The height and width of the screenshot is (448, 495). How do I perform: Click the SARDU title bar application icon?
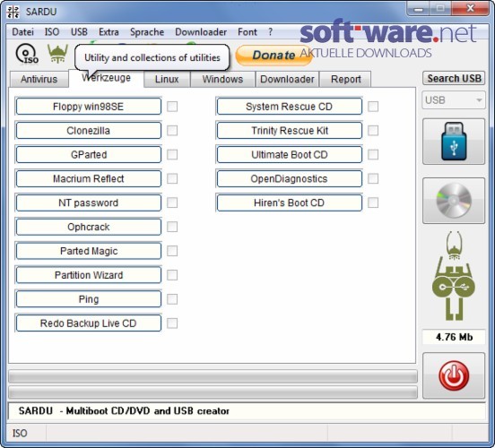coord(13,12)
